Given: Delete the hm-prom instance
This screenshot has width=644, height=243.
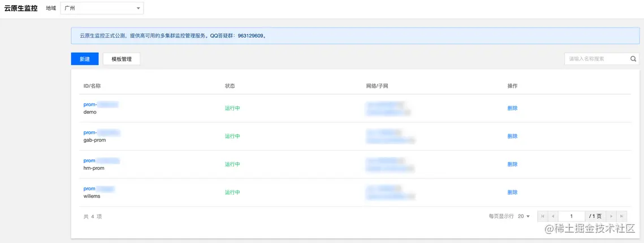Looking at the screenshot, I should coord(512,164).
